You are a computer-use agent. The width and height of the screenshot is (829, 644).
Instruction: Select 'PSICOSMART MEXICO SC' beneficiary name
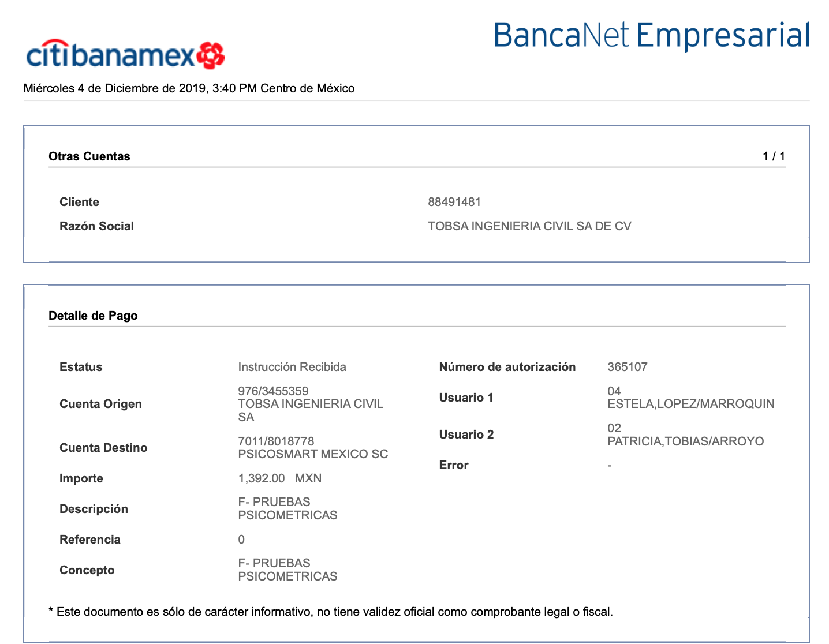[313, 454]
